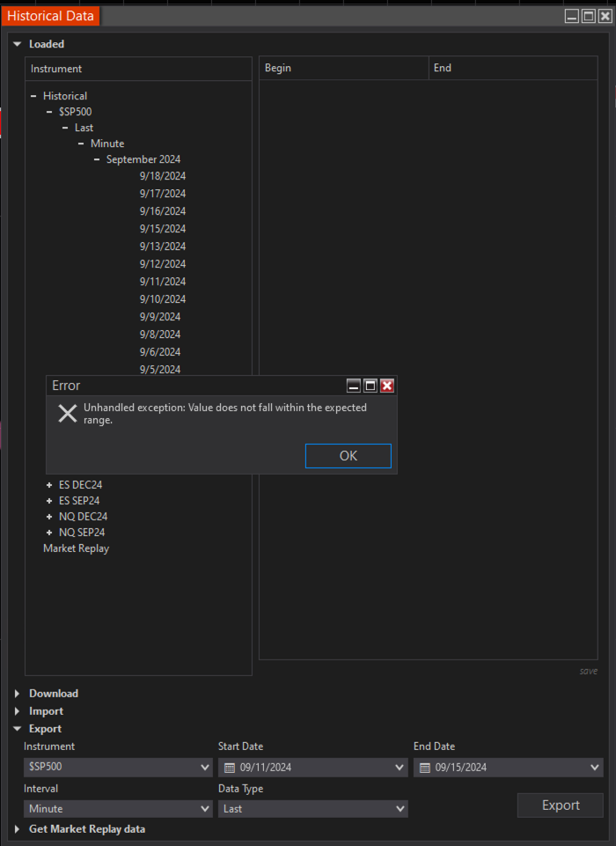This screenshot has height=846, width=616.
Task: Expand the NQ SEP24 node
Action: (x=49, y=533)
